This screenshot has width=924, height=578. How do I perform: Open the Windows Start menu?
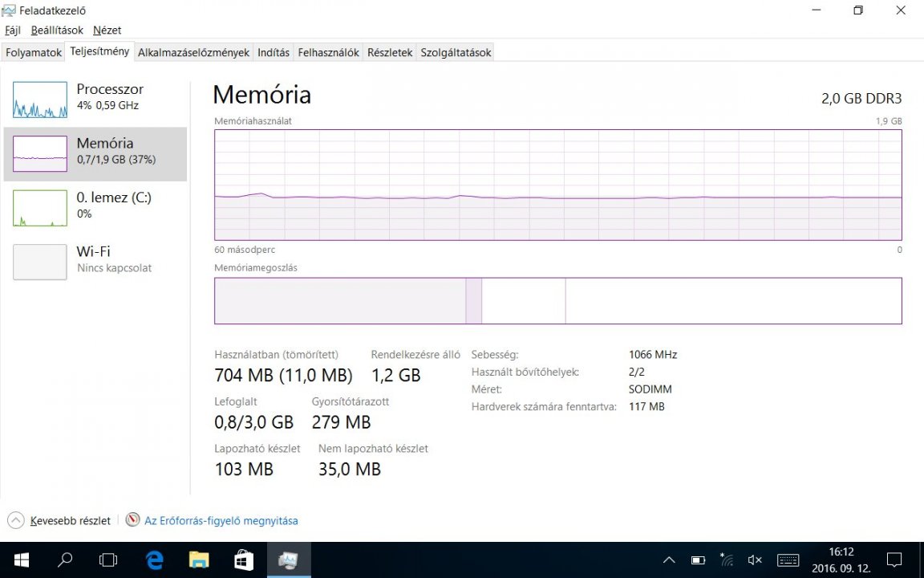[22, 560]
